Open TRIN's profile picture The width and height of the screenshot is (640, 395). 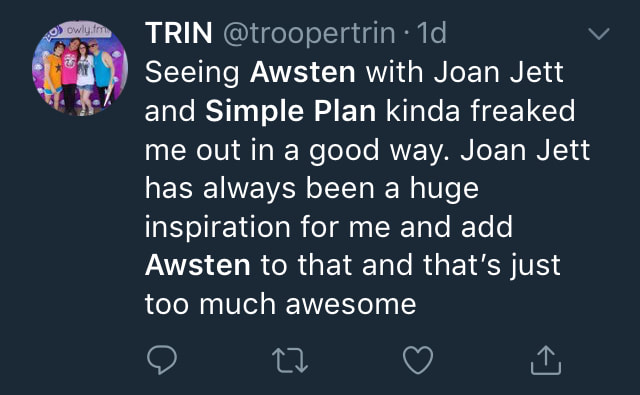click(80, 68)
